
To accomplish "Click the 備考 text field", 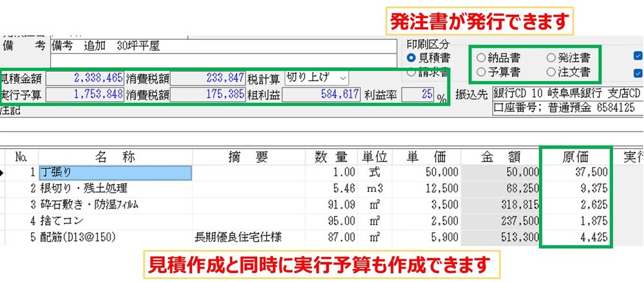I will [225, 46].
